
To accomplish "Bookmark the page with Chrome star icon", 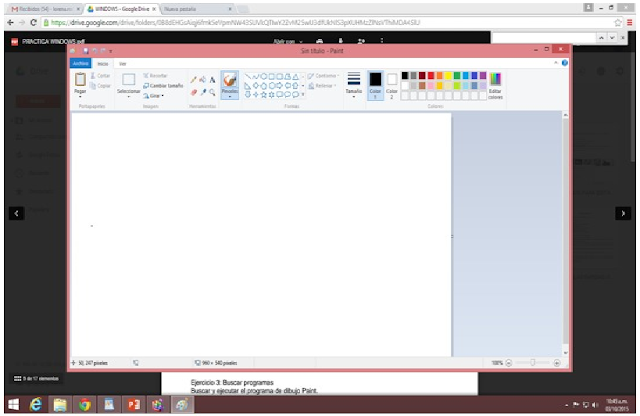I will (x=618, y=23).
